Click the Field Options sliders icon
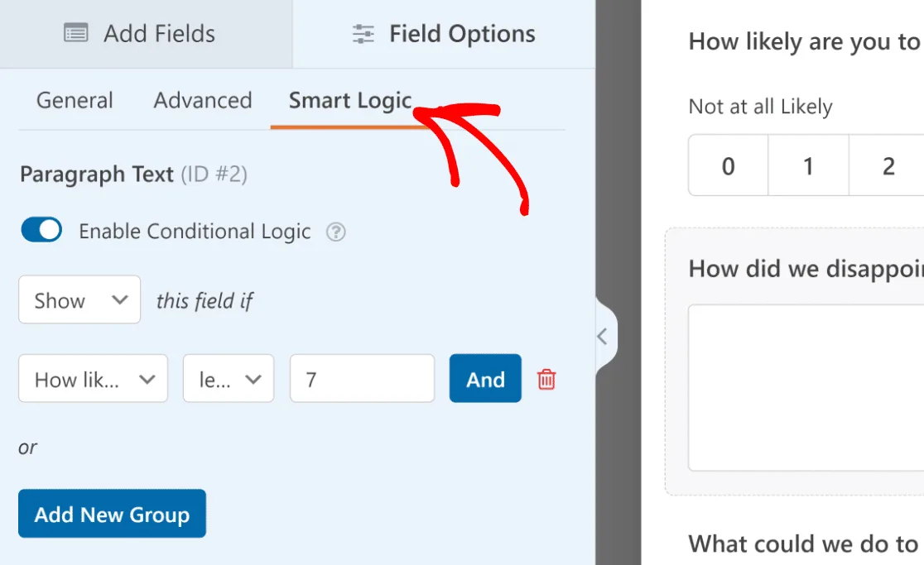The height and width of the screenshot is (565, 924). click(363, 34)
